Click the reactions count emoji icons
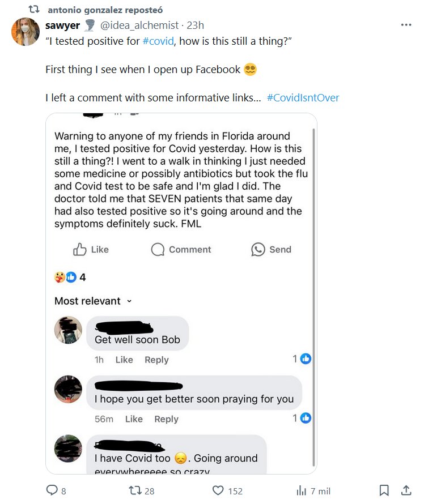The height and width of the screenshot is (504, 424). (65, 277)
